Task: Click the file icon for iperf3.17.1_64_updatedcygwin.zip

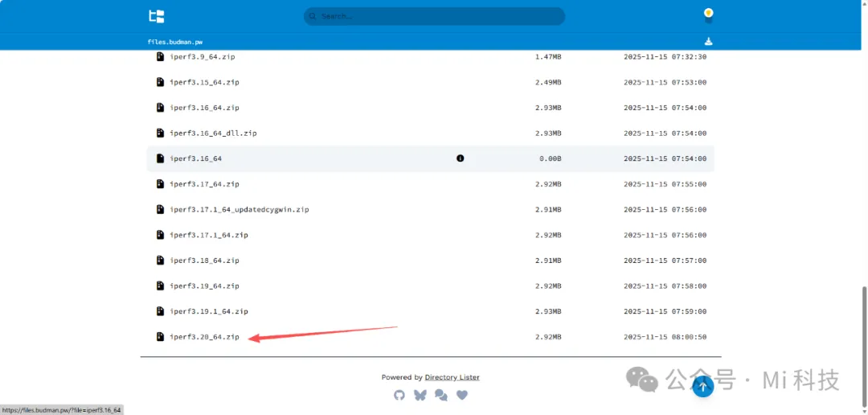Action: click(160, 209)
